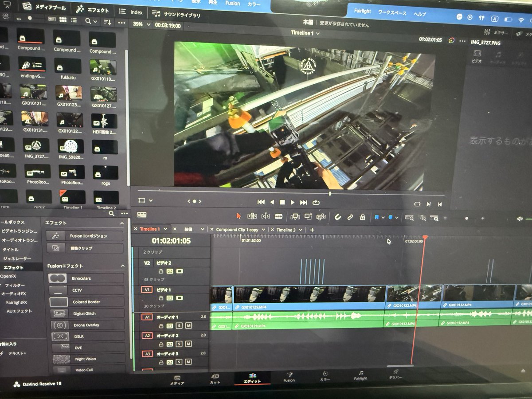Click the Go to First Frame button
The image size is (532, 399).
261,202
